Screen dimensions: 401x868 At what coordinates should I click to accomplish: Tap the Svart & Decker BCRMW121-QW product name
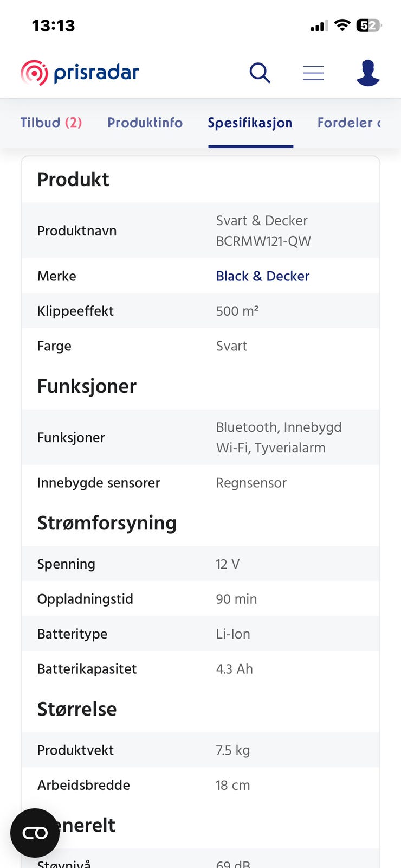(x=263, y=231)
